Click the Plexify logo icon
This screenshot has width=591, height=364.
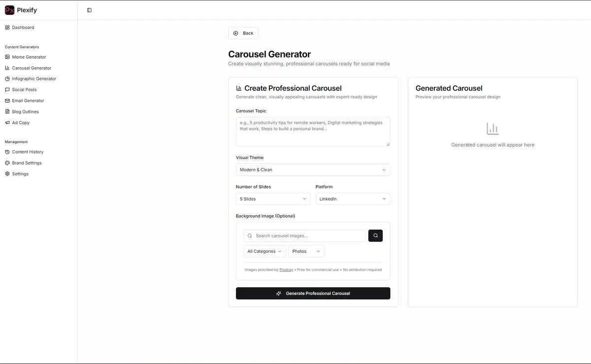pos(9,9)
